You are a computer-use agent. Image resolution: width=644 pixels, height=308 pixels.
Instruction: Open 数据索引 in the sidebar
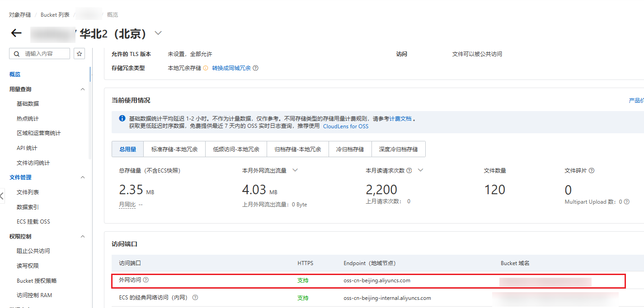coord(28,207)
